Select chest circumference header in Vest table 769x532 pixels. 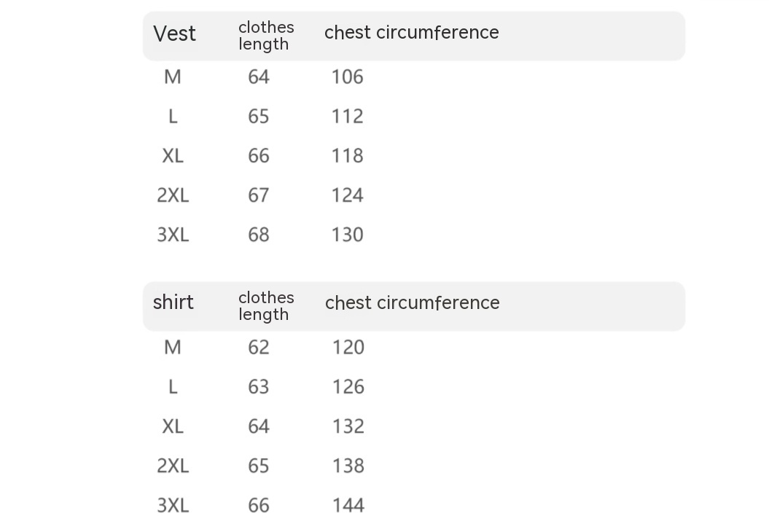tap(411, 33)
